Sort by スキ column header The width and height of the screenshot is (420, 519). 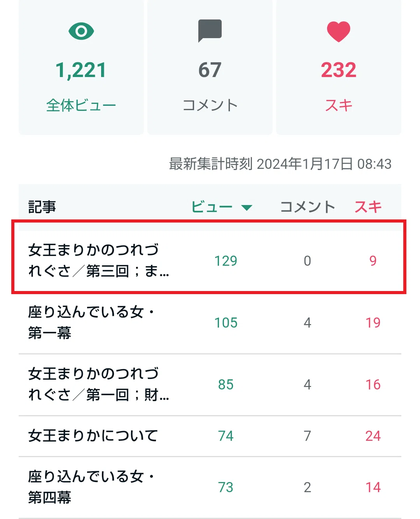click(368, 207)
